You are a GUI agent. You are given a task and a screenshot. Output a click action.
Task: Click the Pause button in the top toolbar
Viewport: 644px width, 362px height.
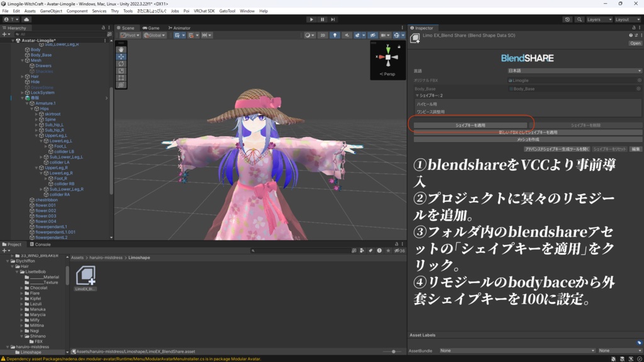point(321,19)
